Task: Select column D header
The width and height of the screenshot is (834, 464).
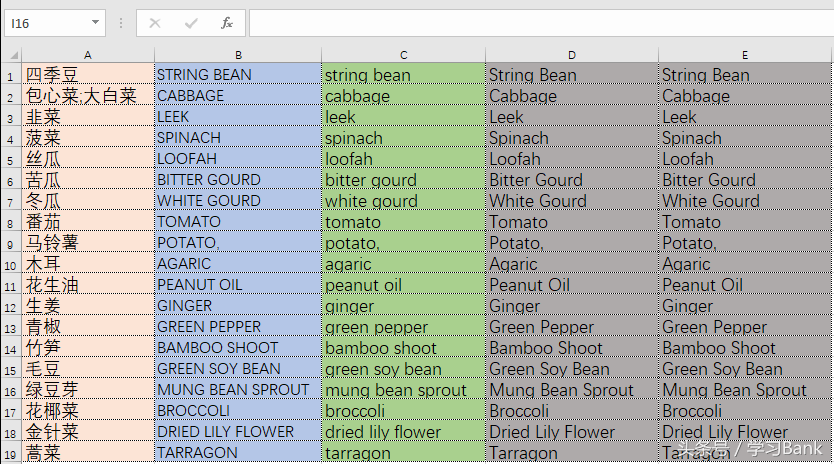Action: (x=572, y=55)
